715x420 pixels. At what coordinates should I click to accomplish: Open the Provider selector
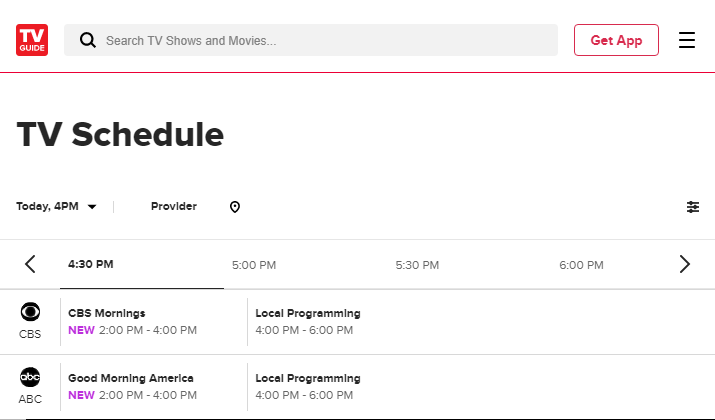click(174, 207)
